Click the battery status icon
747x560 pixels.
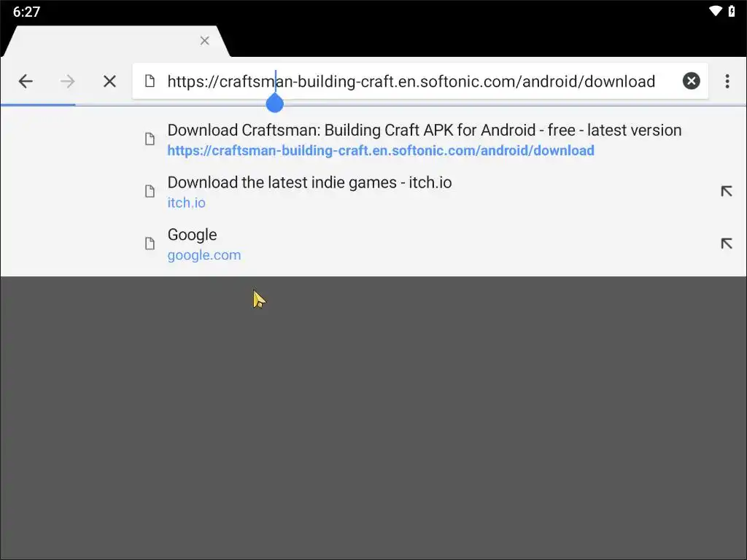(x=732, y=11)
